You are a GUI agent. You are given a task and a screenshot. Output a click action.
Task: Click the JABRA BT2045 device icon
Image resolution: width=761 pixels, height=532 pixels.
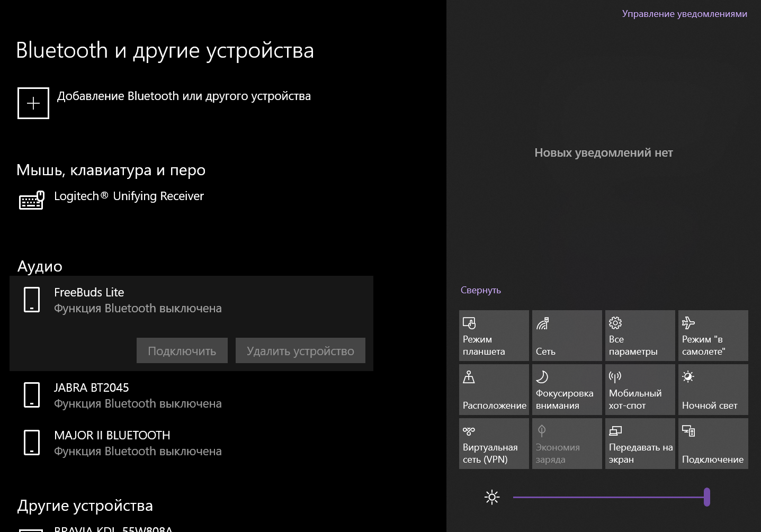(x=32, y=395)
